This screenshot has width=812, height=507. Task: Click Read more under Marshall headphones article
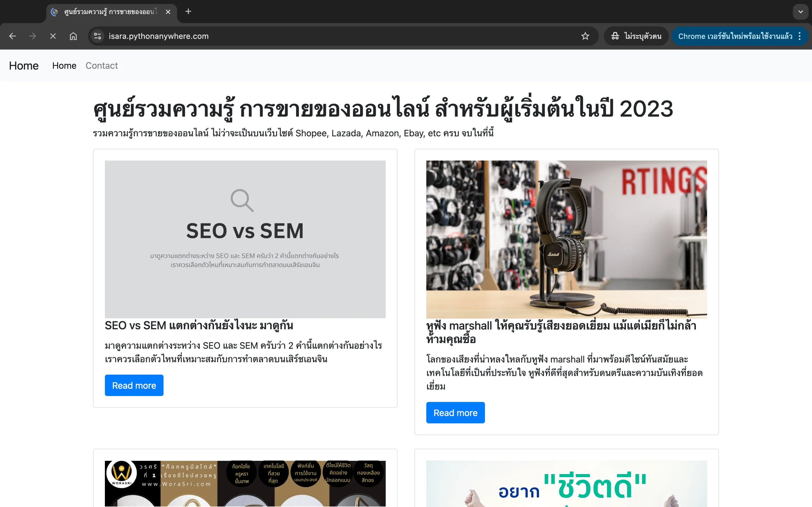[455, 412]
